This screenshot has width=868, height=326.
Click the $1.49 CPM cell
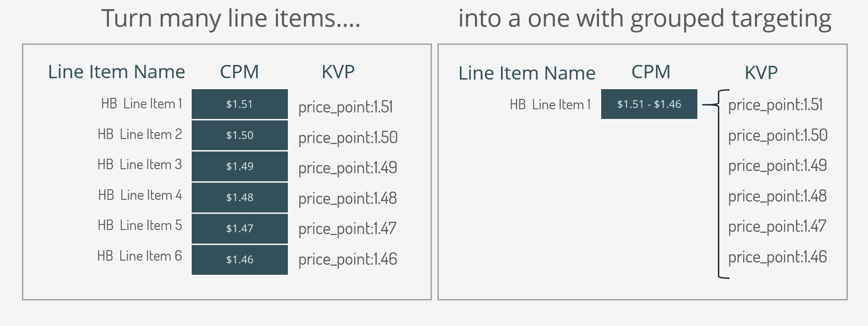tap(240, 166)
